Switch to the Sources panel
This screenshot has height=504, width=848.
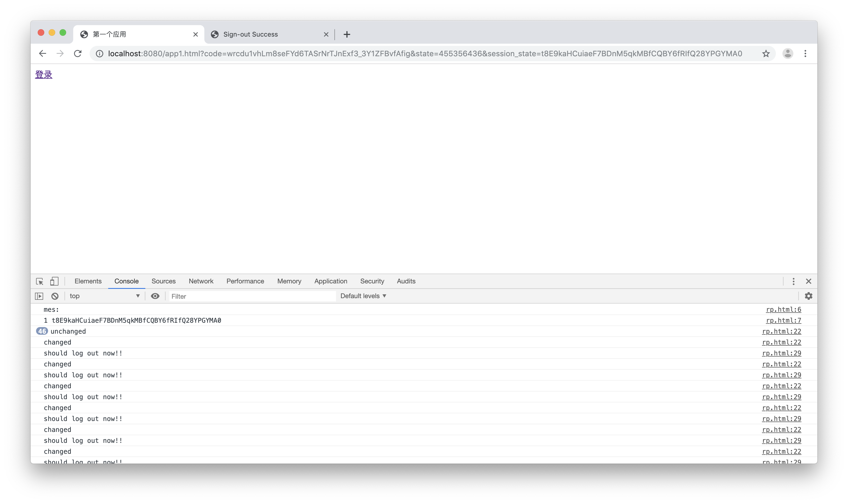(163, 281)
